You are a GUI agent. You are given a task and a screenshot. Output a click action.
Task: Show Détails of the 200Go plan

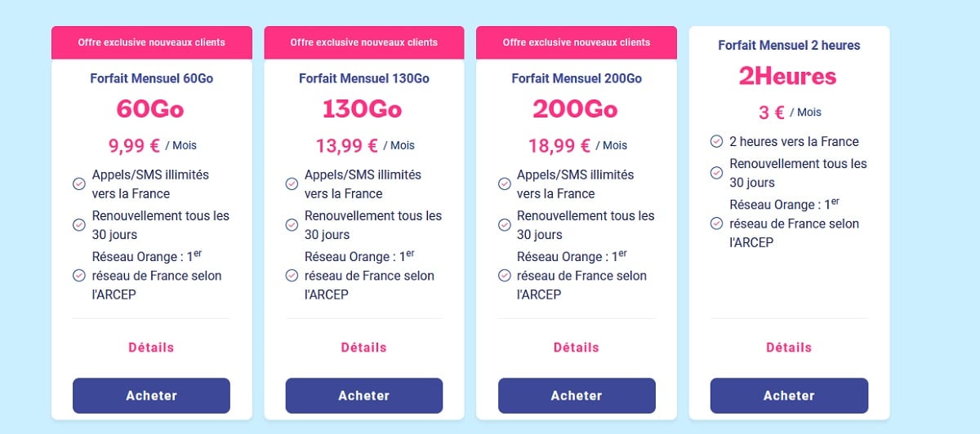click(576, 348)
